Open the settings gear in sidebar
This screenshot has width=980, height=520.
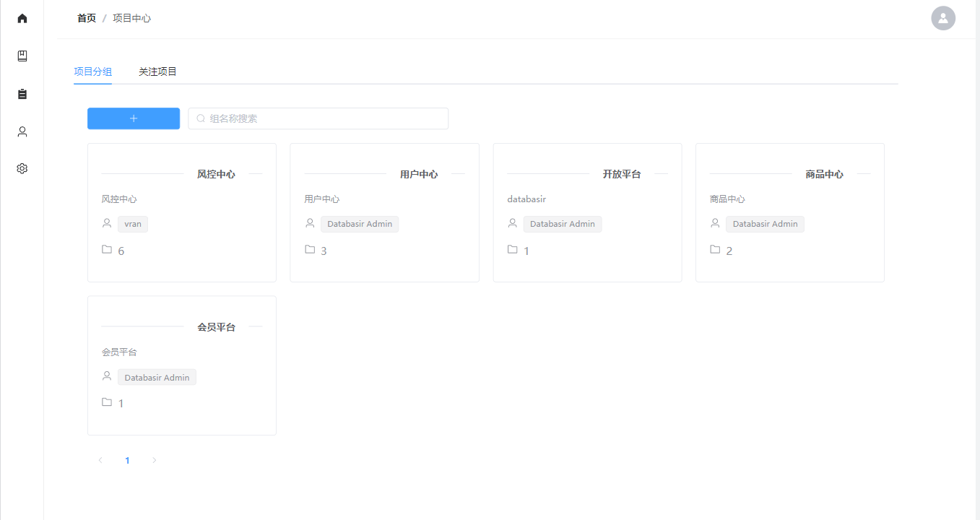[22, 168]
